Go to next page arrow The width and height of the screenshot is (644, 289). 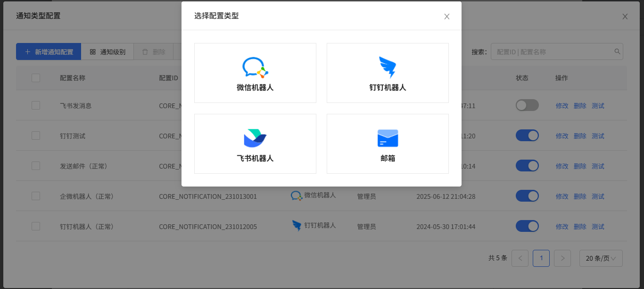point(562,258)
